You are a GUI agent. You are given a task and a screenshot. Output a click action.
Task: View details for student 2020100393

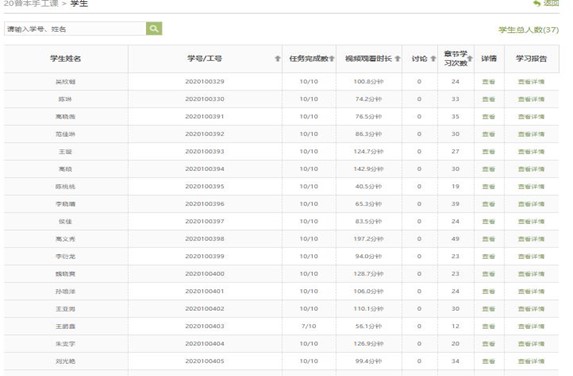tap(489, 152)
